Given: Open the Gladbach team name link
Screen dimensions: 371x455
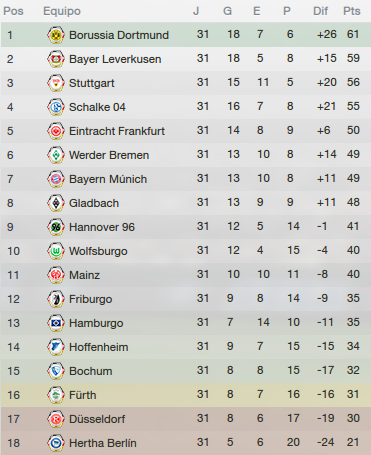Looking at the screenshot, I should [x=94, y=203].
